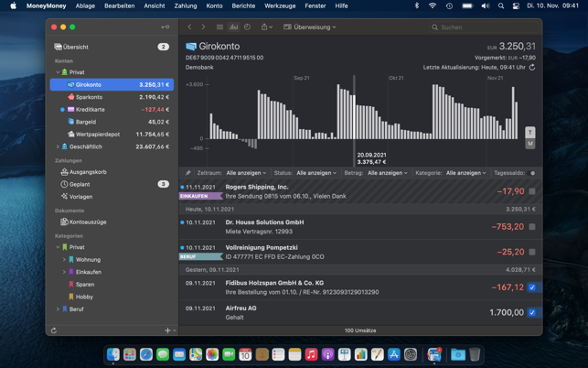Open the Status filter dropdown
588x368 pixels.
316,173
